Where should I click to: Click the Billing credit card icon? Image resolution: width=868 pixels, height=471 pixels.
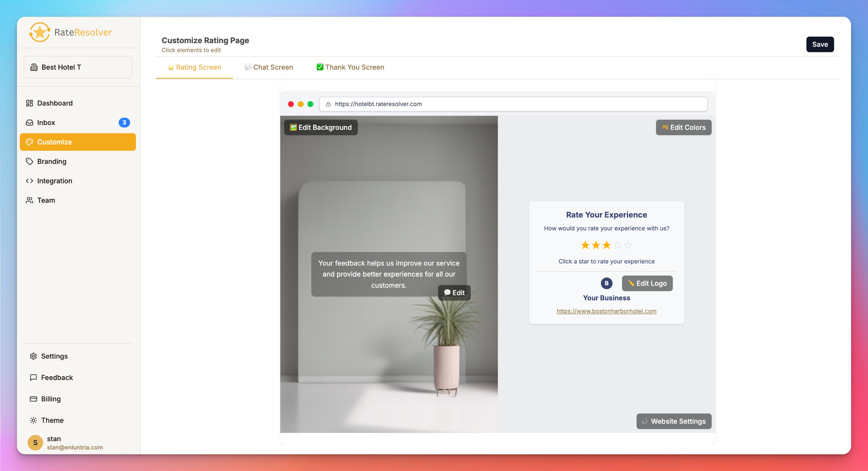pos(33,399)
